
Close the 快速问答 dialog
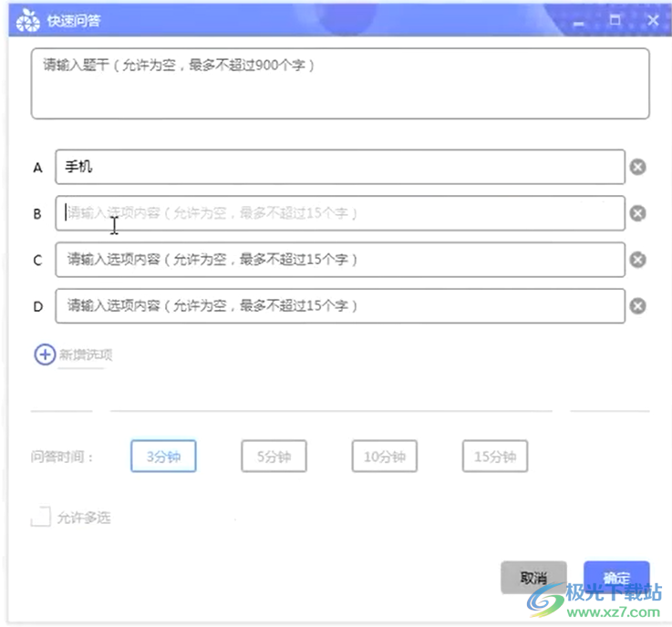(653, 20)
